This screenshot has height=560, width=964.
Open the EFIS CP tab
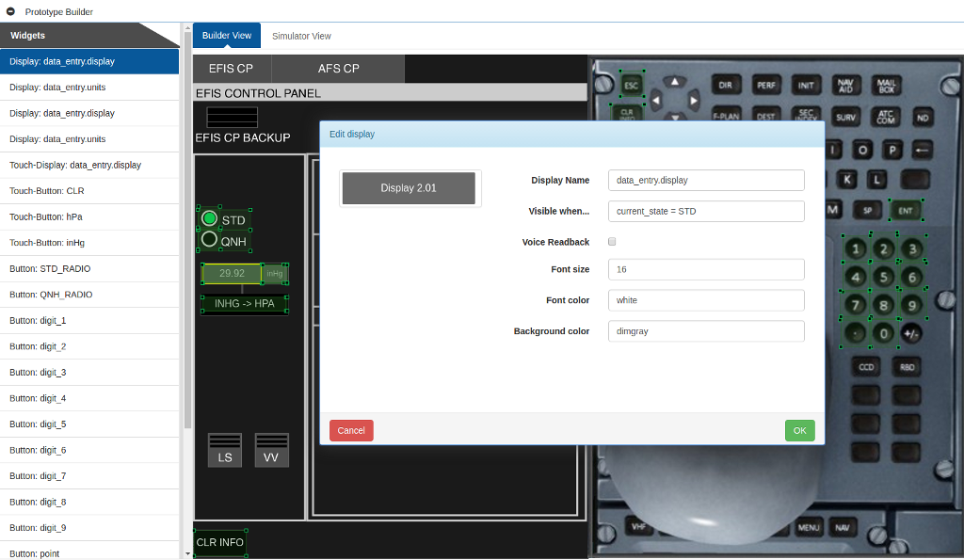click(x=232, y=68)
